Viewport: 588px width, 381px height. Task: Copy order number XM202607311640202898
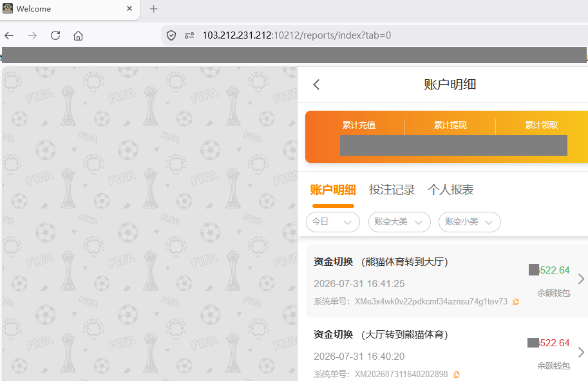click(x=457, y=375)
